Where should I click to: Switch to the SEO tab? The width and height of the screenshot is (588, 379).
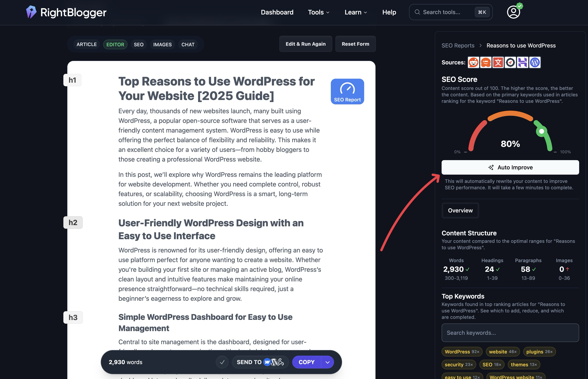tap(139, 44)
